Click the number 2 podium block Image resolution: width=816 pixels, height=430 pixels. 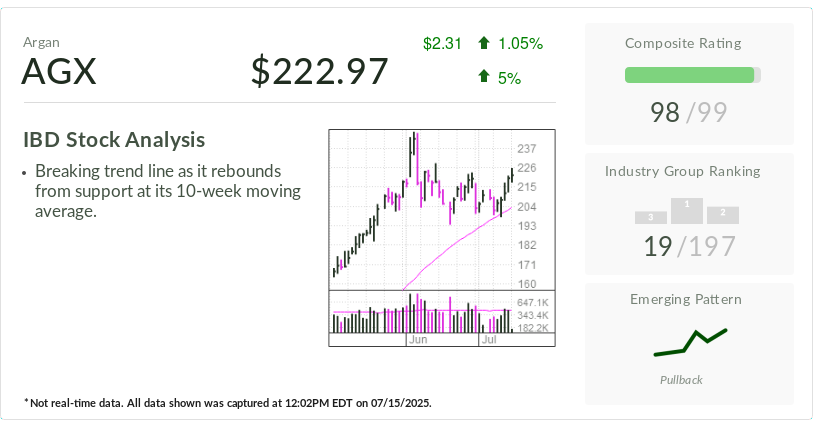[722, 214]
